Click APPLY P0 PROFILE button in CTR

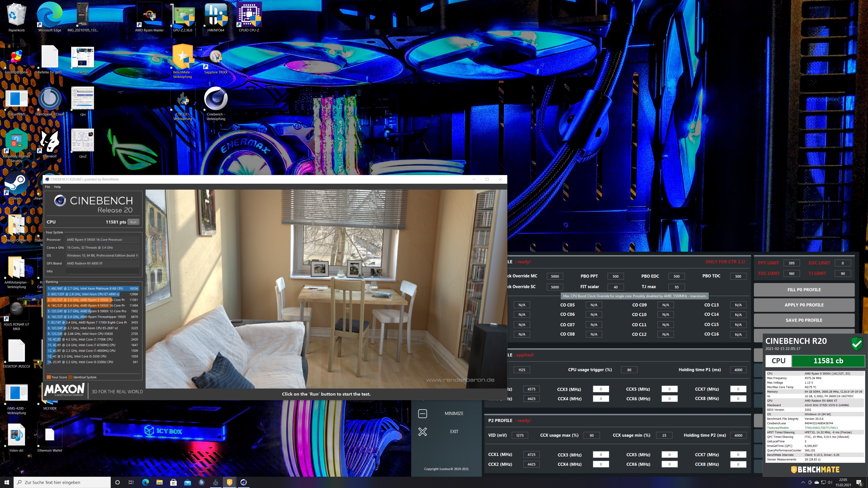point(804,305)
